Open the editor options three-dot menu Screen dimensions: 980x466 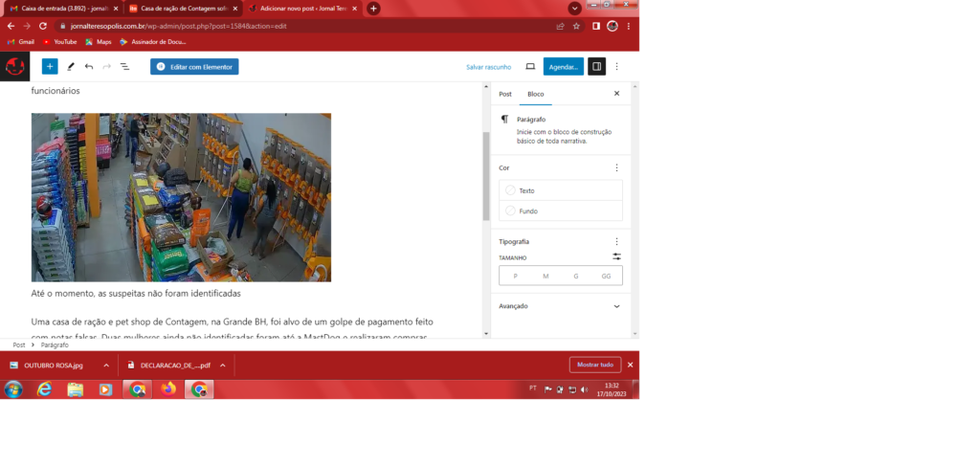coord(617,66)
